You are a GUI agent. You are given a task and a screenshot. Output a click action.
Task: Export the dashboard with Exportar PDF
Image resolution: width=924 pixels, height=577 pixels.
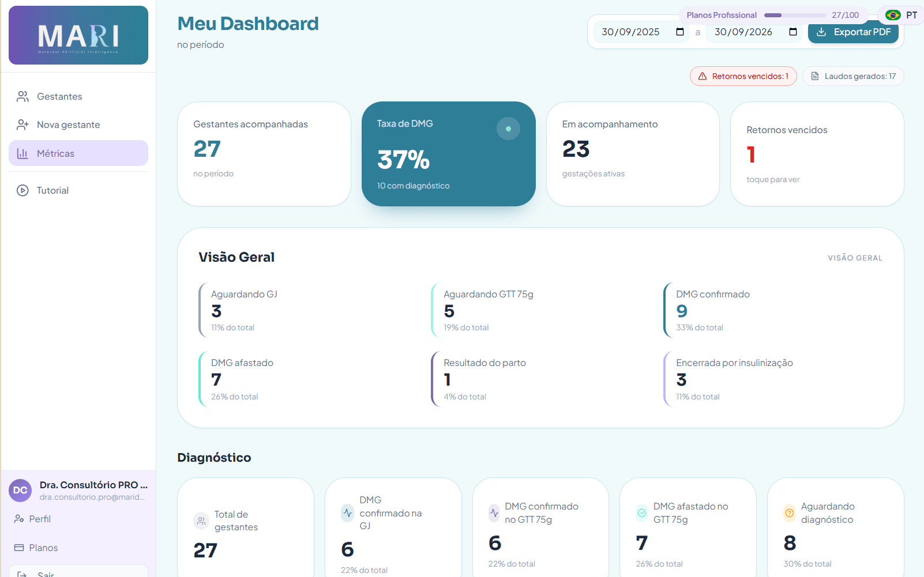[853, 32]
